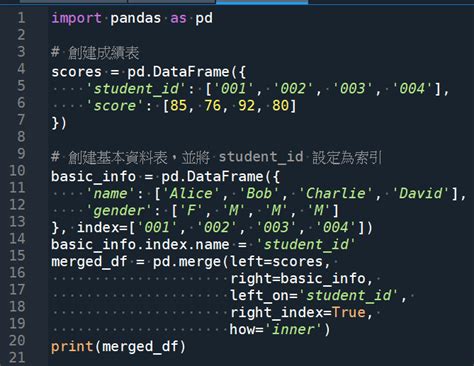
Task: Click the 'True' value on line 18
Action: click(349, 313)
